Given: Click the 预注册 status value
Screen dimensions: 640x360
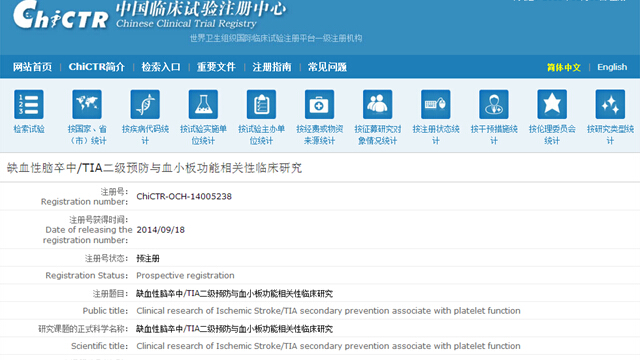Looking at the screenshot, I should click(148, 258).
